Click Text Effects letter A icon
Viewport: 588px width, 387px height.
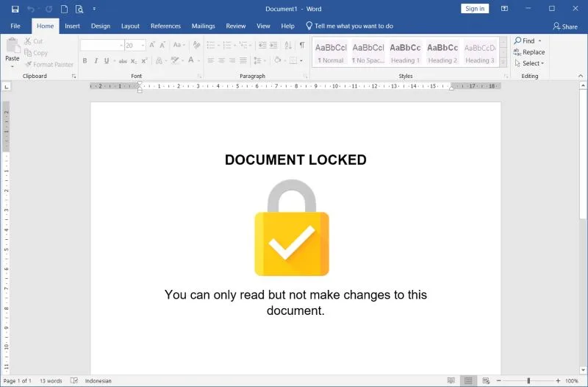pos(159,61)
